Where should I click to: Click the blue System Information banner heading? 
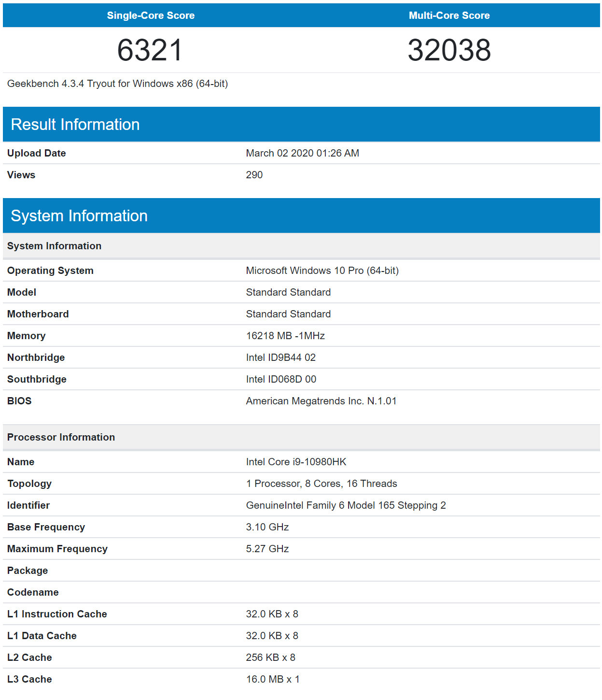click(79, 216)
